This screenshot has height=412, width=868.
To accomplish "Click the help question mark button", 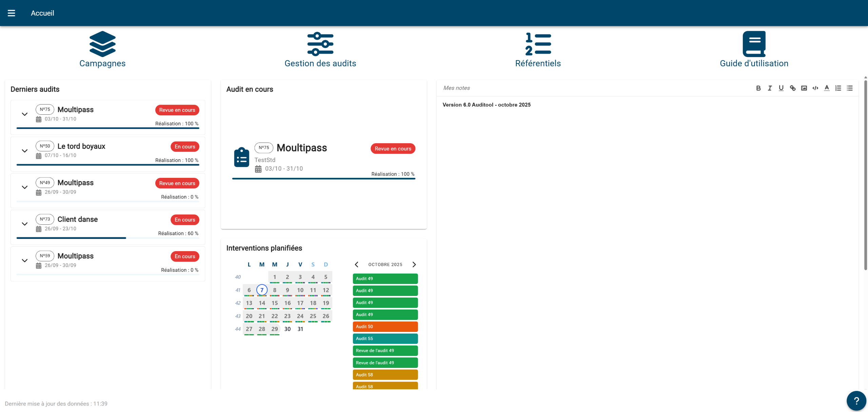I will [856, 401].
